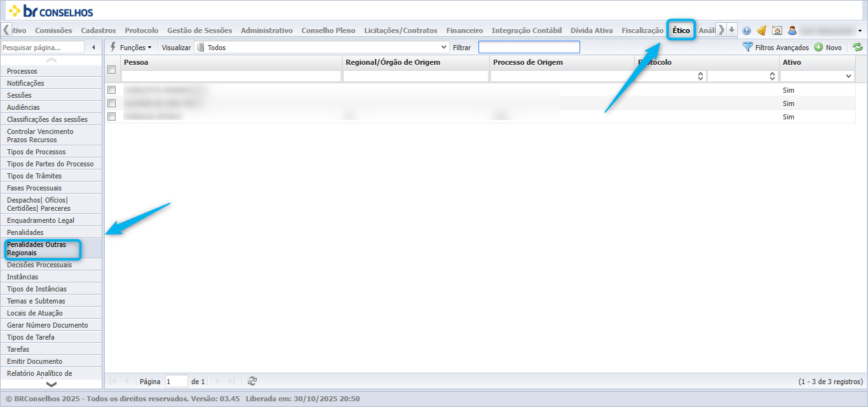Viewport: 868px width, 407px height.
Task: Open the Financeiro tab
Action: point(465,30)
